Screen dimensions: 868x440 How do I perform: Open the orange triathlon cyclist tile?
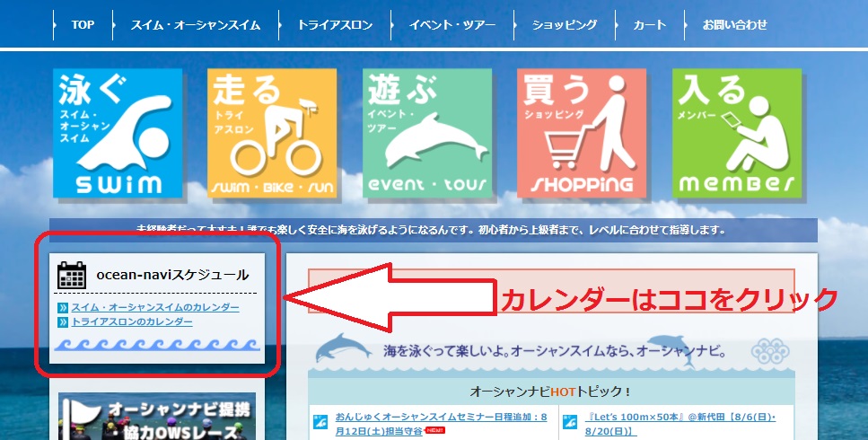pos(271,132)
